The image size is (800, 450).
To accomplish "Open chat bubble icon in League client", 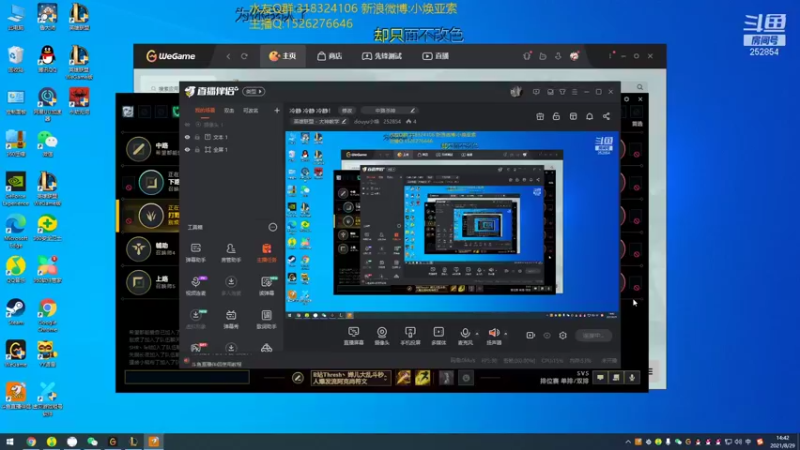I will pyautogui.click(x=601, y=378).
